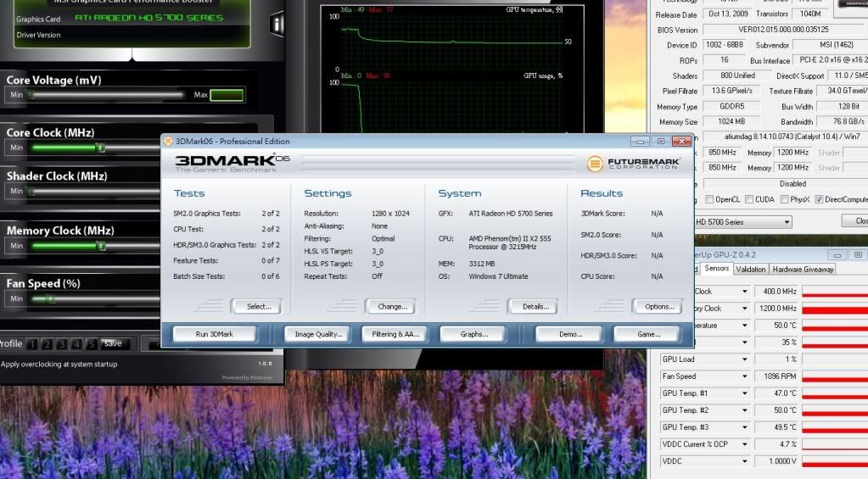Click Min under Core Voltage (mV)
868x479 pixels.
tap(17, 95)
